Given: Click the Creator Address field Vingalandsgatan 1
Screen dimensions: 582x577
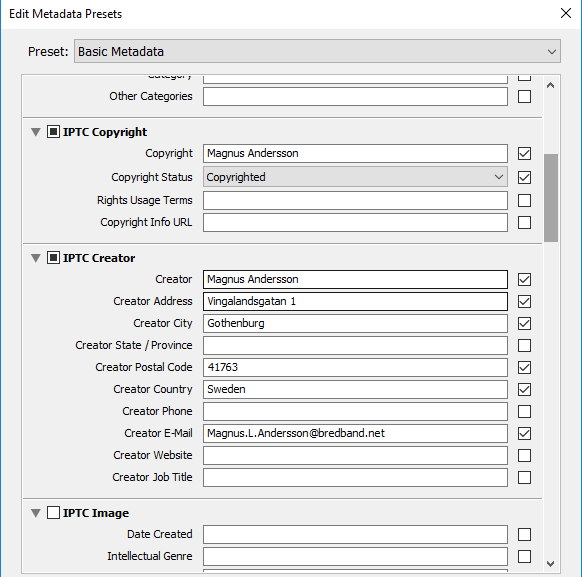Looking at the screenshot, I should point(355,302).
